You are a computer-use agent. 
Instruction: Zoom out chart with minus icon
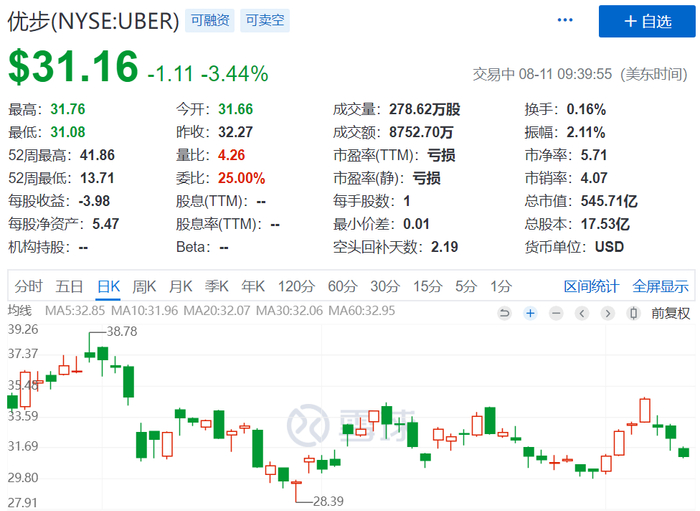[x=556, y=313]
